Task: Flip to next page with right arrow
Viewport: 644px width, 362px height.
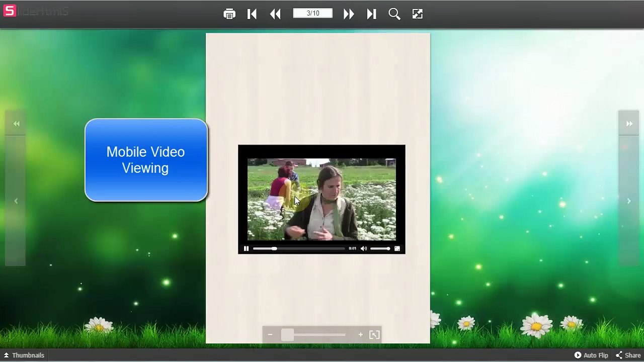Action: point(629,201)
